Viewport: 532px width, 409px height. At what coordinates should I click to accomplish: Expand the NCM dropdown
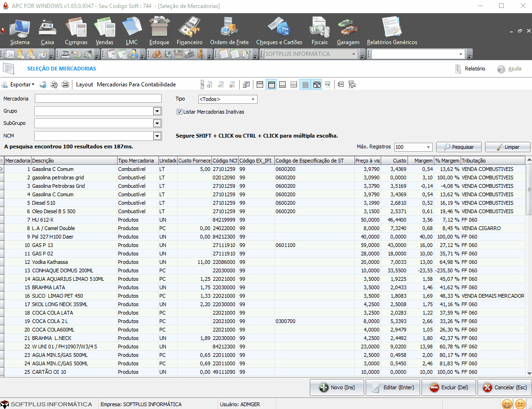[x=157, y=136]
